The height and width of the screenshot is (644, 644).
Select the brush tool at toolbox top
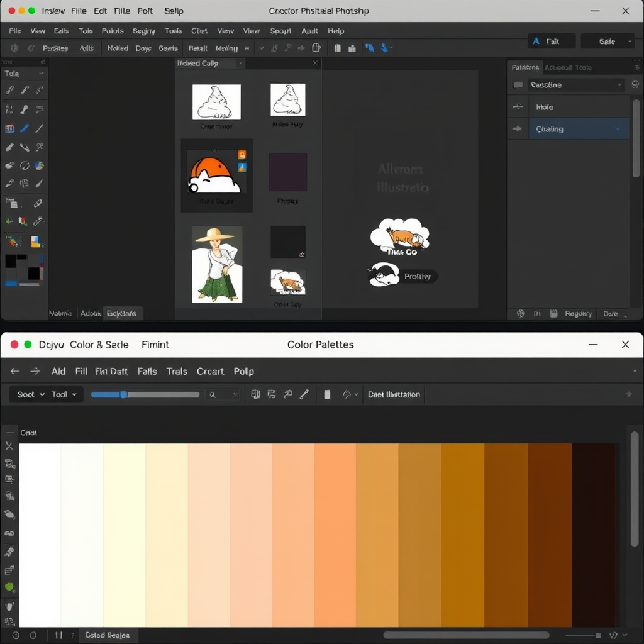(9, 90)
